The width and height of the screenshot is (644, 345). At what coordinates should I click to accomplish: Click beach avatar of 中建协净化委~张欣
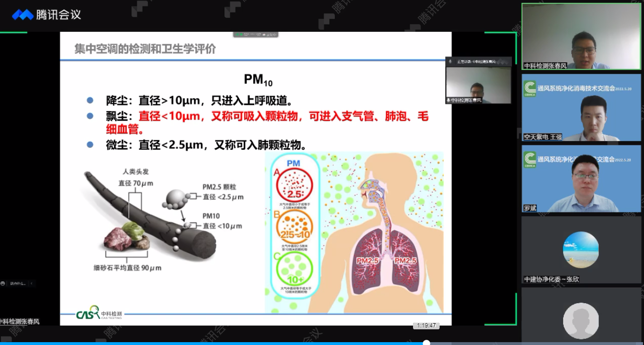pyautogui.click(x=580, y=249)
